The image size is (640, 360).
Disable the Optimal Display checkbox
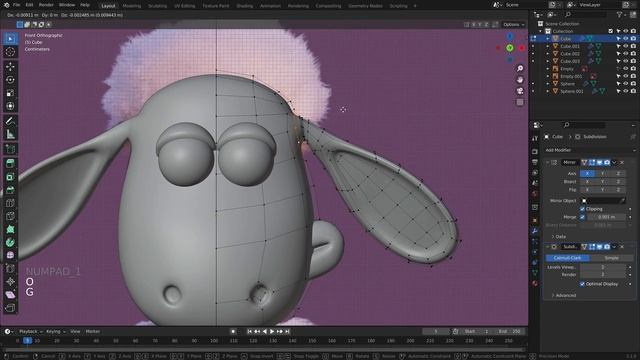click(582, 284)
